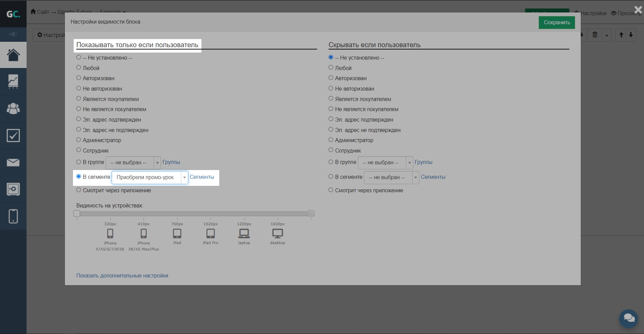Select 'Смотрит через приложение' in show column
Image resolution: width=644 pixels, height=334 pixels.
click(x=79, y=190)
